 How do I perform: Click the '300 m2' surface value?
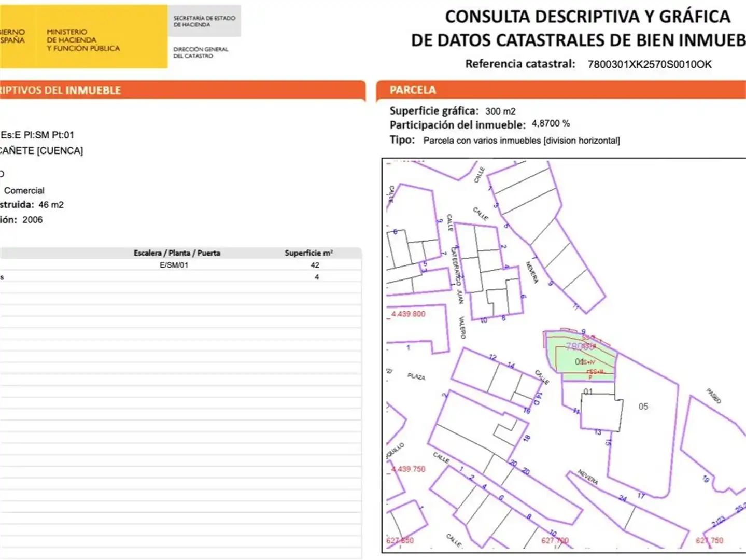click(500, 111)
